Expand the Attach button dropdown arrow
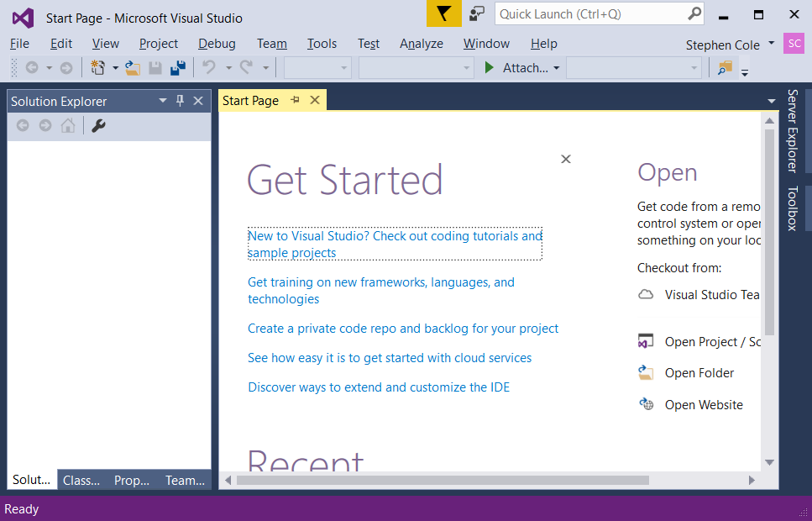This screenshot has width=812, height=521. pyautogui.click(x=556, y=68)
